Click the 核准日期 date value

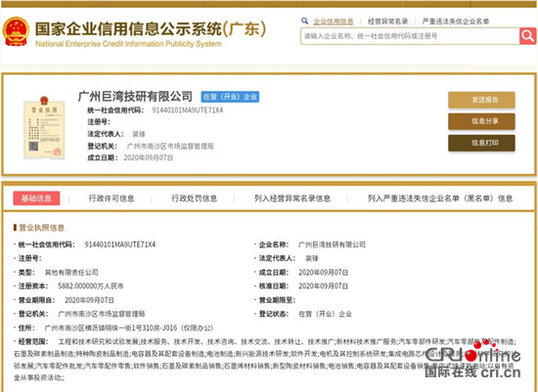(x=323, y=286)
